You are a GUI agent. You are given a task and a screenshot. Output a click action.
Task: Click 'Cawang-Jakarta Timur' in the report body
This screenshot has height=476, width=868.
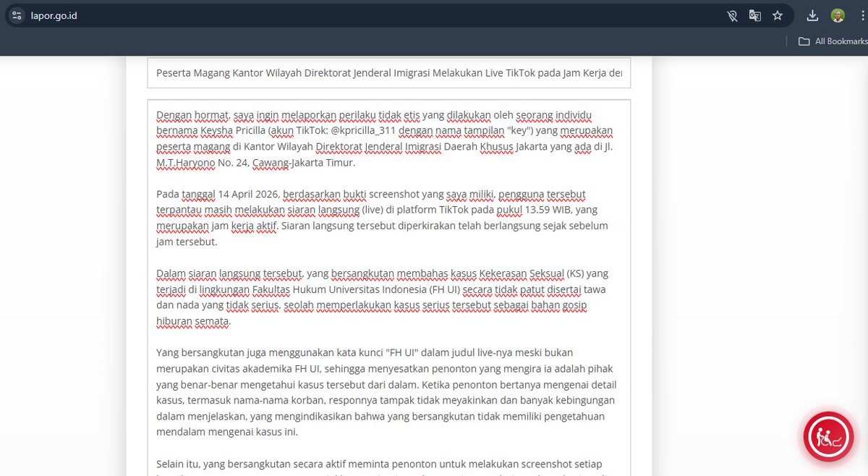(303, 163)
